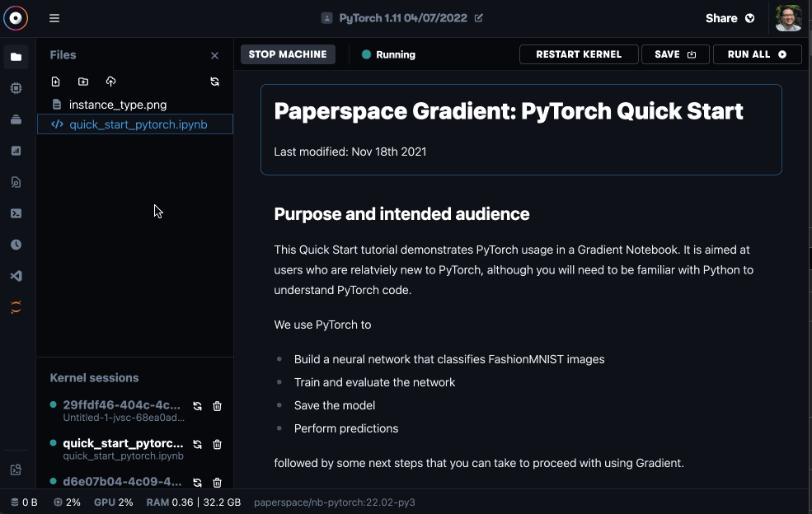The height and width of the screenshot is (514, 812).
Task: Click the STOP MACHINE button
Action: click(x=288, y=54)
